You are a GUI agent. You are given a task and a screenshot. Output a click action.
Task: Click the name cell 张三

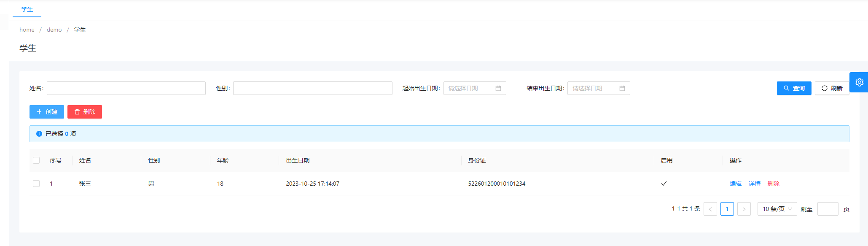click(85, 184)
